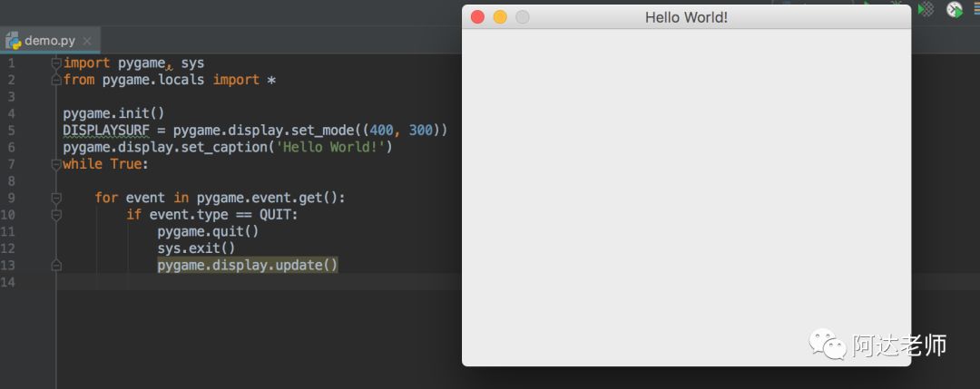The height and width of the screenshot is (389, 980).
Task: Click the fold end marker on line 2
Action: tap(56, 80)
